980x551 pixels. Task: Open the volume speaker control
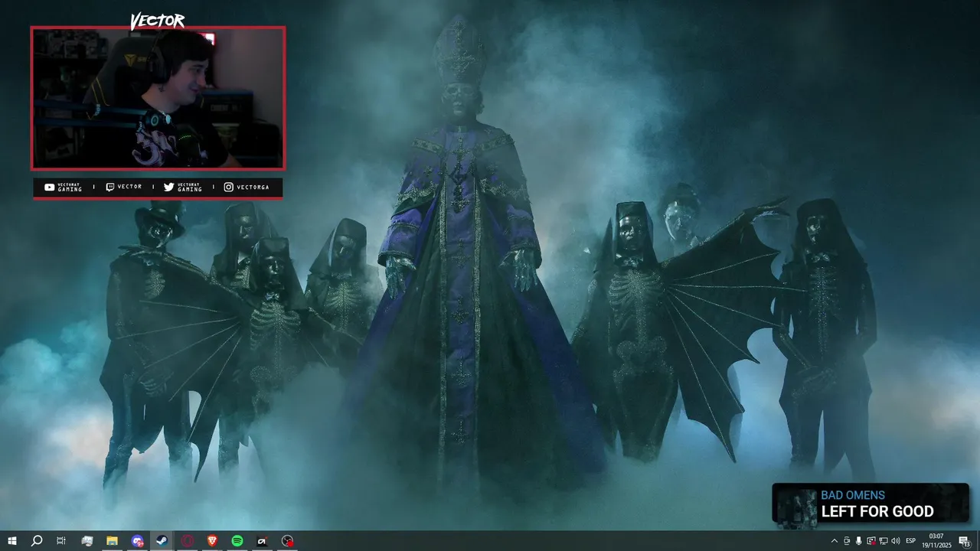click(x=896, y=541)
